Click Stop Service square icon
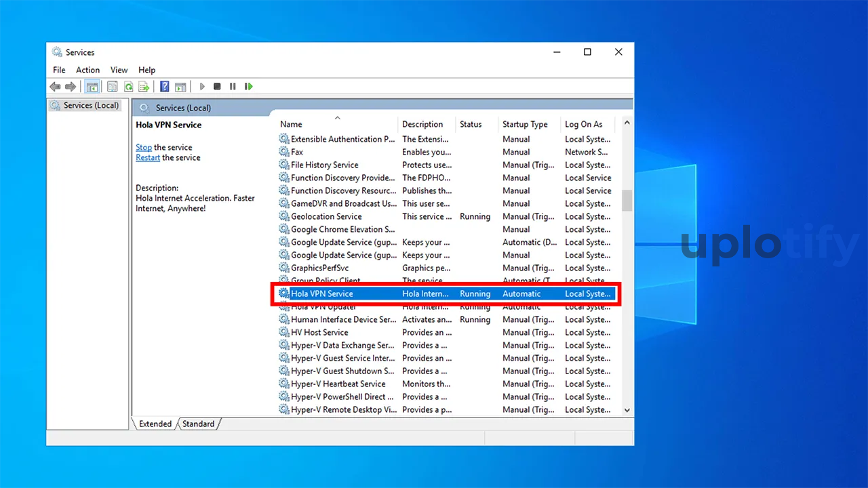Viewport: 868px width, 488px height. [217, 87]
